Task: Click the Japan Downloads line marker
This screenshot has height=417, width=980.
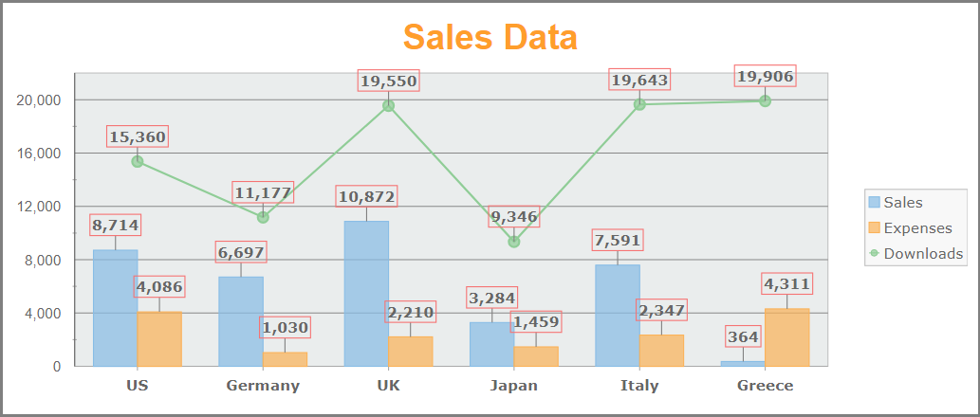Action: [x=514, y=242]
